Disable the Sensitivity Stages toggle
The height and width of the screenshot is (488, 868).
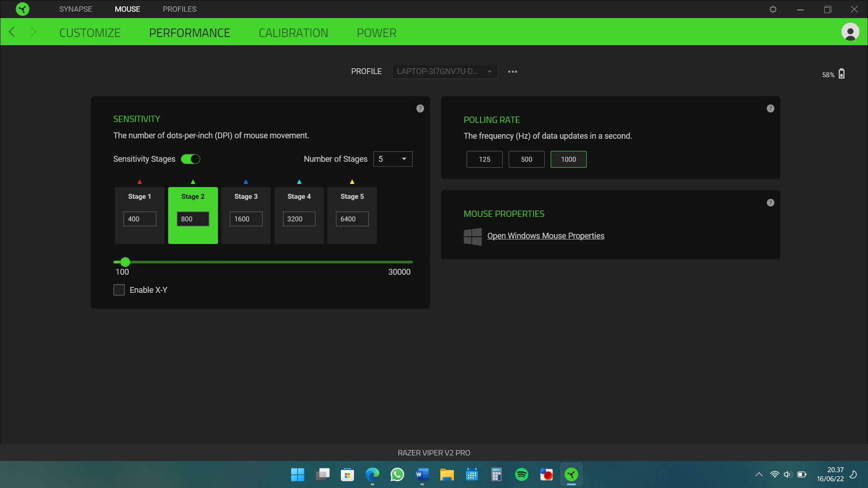(190, 159)
